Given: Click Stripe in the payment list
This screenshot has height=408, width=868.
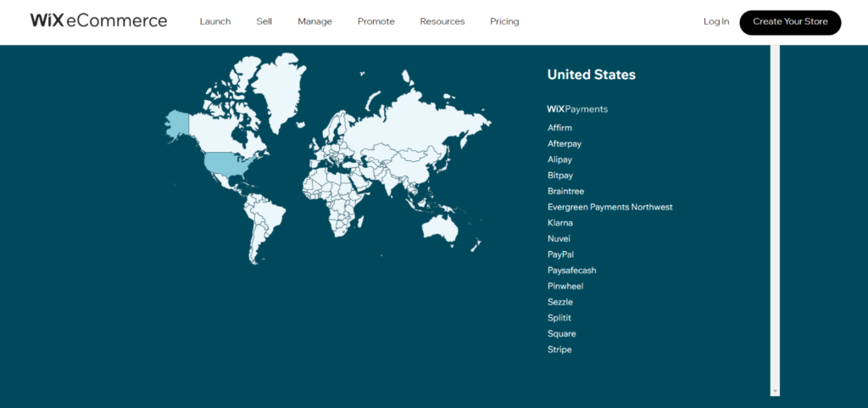Looking at the screenshot, I should [559, 349].
